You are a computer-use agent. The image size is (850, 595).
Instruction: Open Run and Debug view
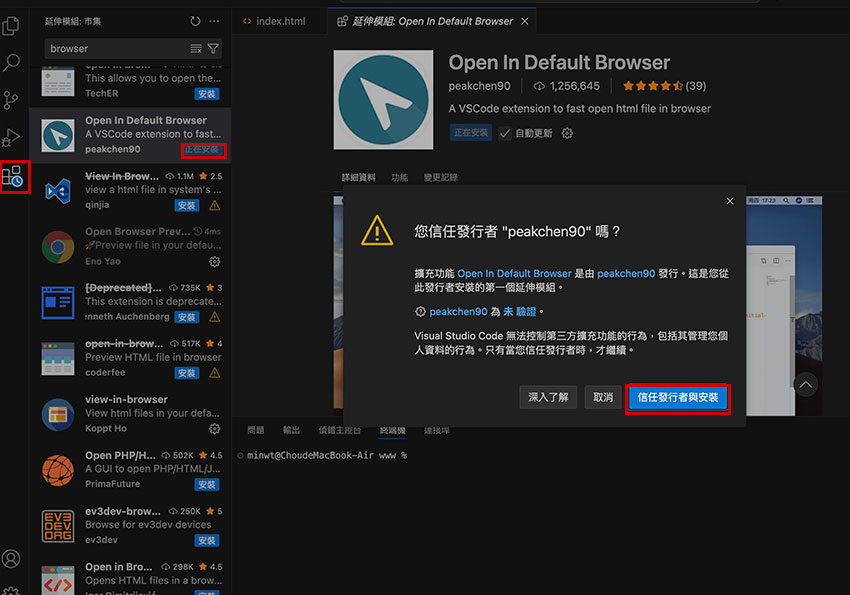coord(11,138)
